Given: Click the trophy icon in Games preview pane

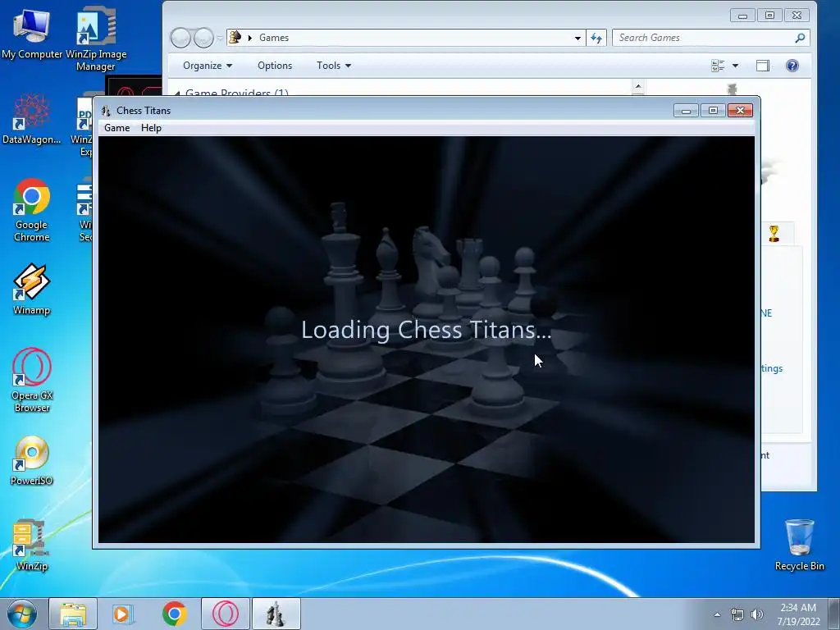Looking at the screenshot, I should point(774,234).
